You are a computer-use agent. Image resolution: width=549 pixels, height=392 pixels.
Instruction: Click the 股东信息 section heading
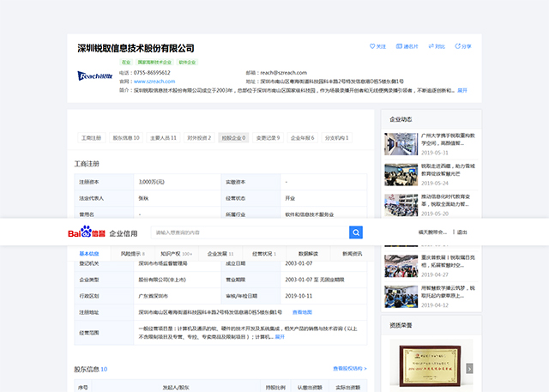(x=91, y=369)
